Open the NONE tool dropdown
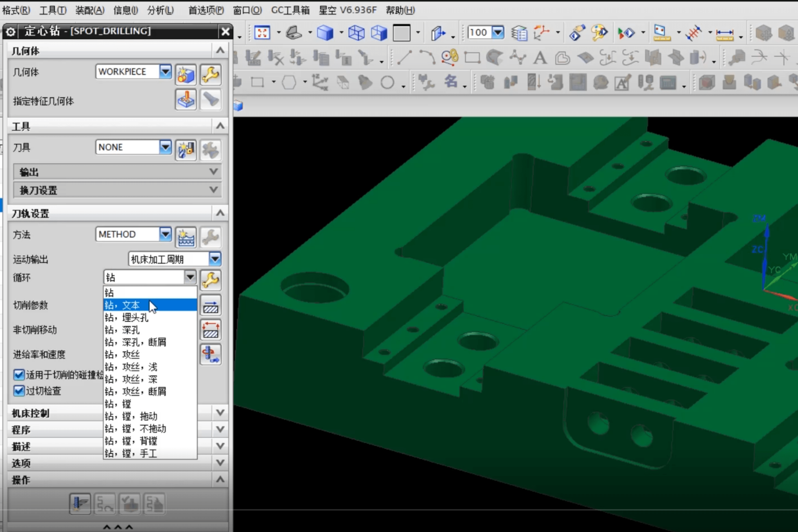 point(165,147)
